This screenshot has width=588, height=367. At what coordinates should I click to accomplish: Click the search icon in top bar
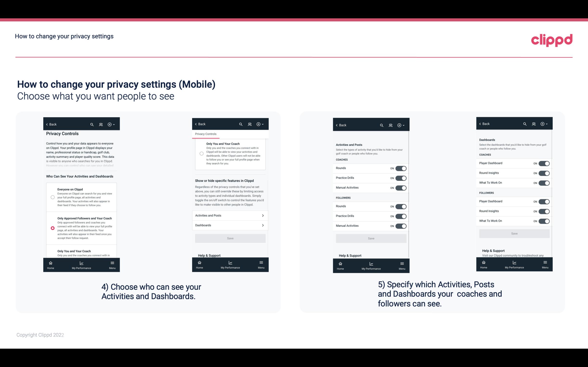(x=91, y=124)
